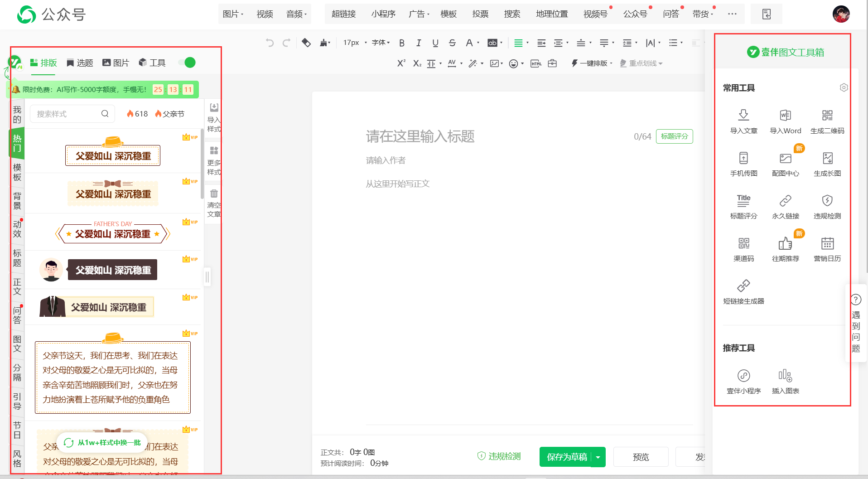Viewport: 868px width, 479px height.
Task: Click the subscript X₂ icon
Action: coord(417,63)
